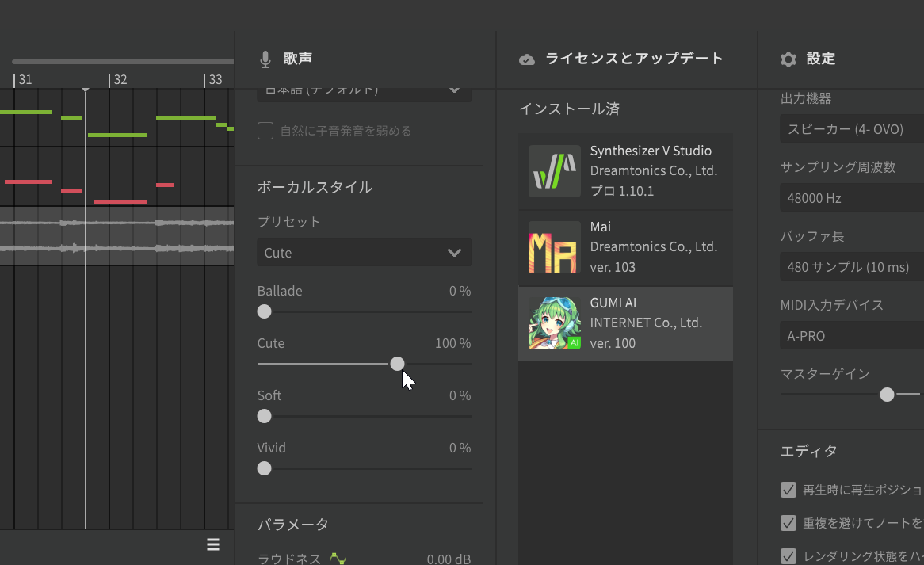Click the ラウドネス curve icon
This screenshot has width=924, height=565.
338,558
